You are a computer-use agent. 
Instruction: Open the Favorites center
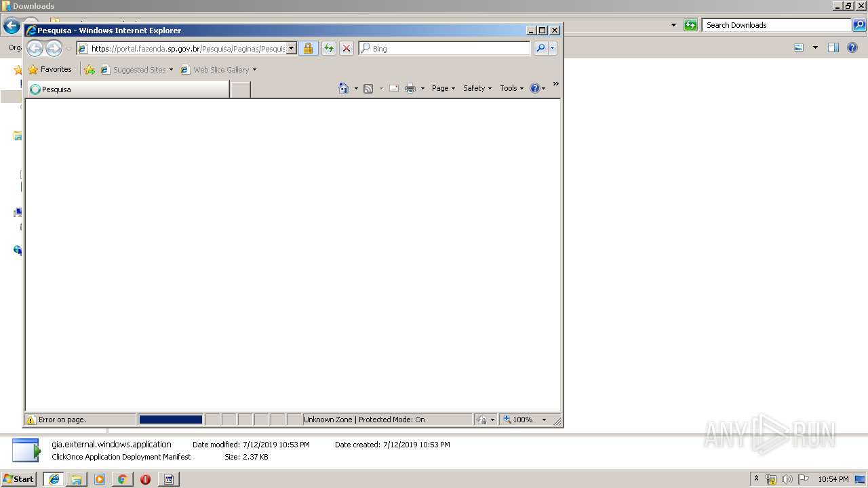click(x=50, y=69)
